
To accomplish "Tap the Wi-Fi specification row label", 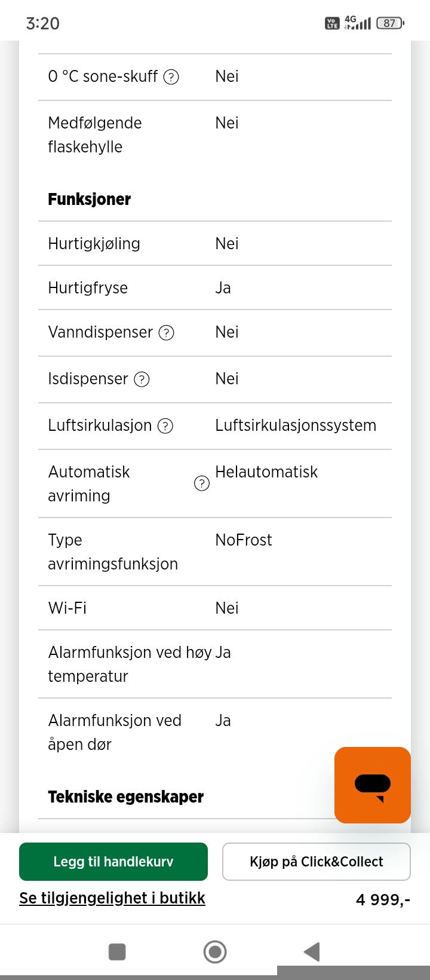I will click(x=67, y=608).
